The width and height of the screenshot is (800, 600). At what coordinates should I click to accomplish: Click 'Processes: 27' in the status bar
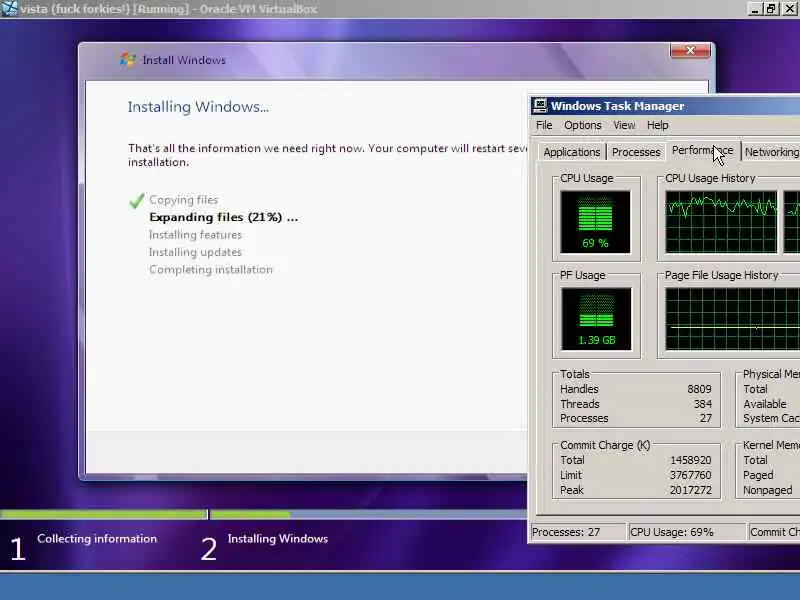coord(578,532)
